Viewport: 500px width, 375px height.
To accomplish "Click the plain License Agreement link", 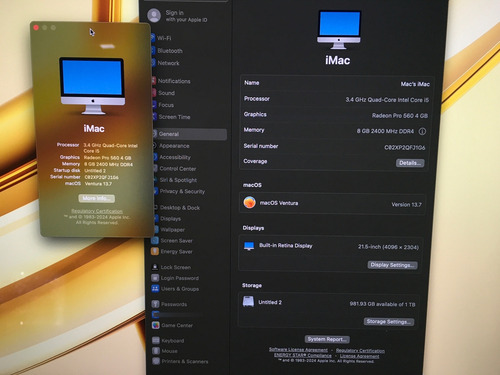I will coord(359,356).
